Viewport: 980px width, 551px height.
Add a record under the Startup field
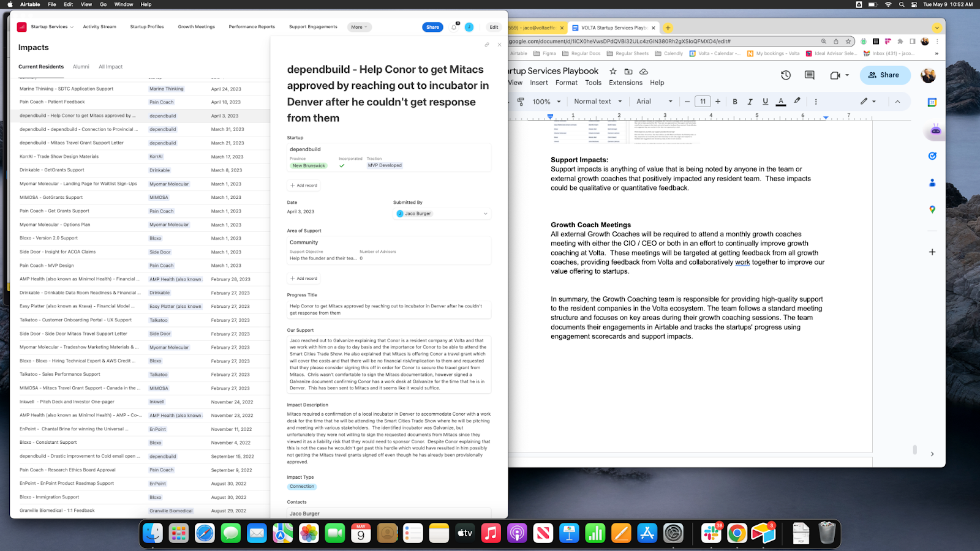click(304, 186)
